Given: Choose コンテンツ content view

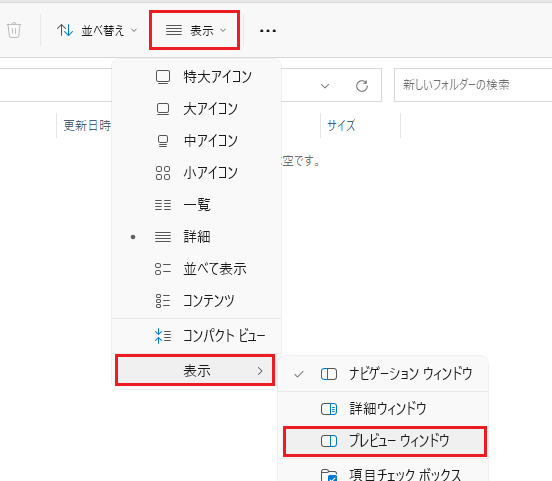Looking at the screenshot, I should (x=196, y=301).
